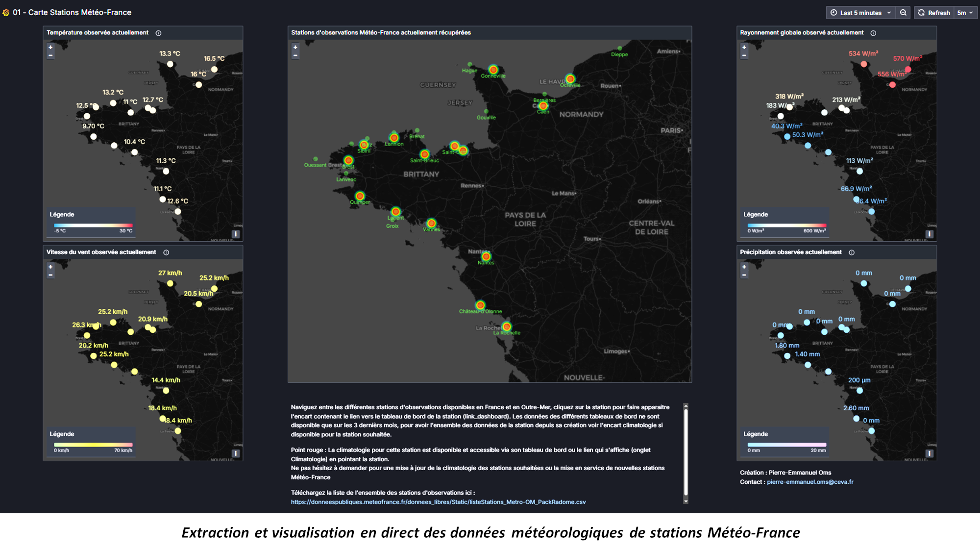Zoom out on the Température map
Image resolution: width=980 pixels, height=552 pixels.
(50, 55)
